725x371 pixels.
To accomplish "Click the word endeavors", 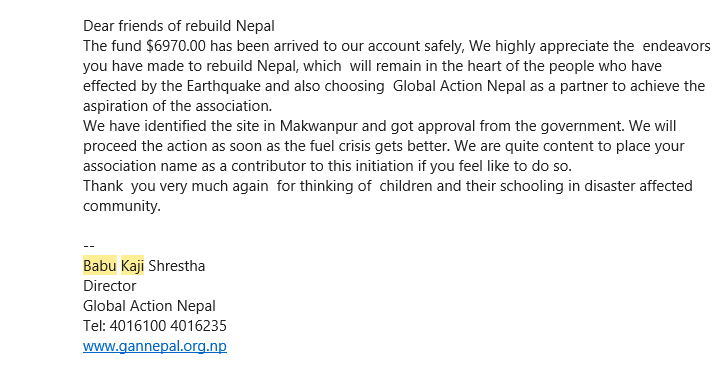I will tap(676, 46).
